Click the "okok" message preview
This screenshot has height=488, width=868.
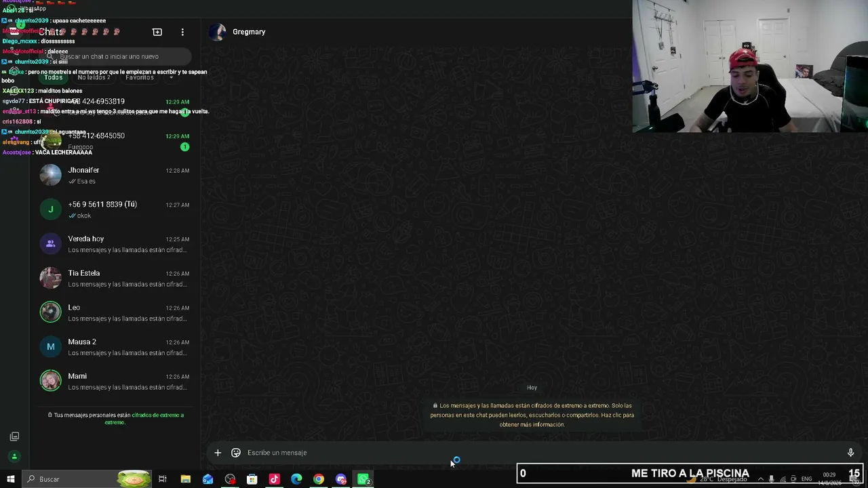(x=84, y=216)
